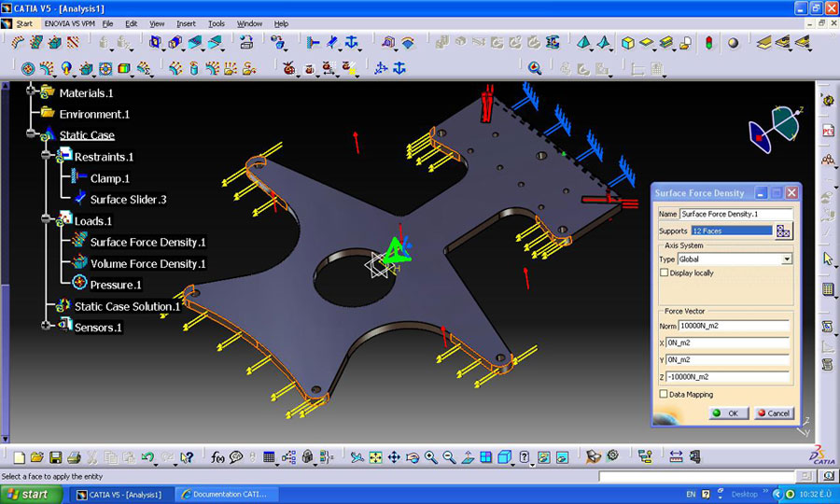Click the supports selection button beside 12 Faces

pyautogui.click(x=783, y=231)
